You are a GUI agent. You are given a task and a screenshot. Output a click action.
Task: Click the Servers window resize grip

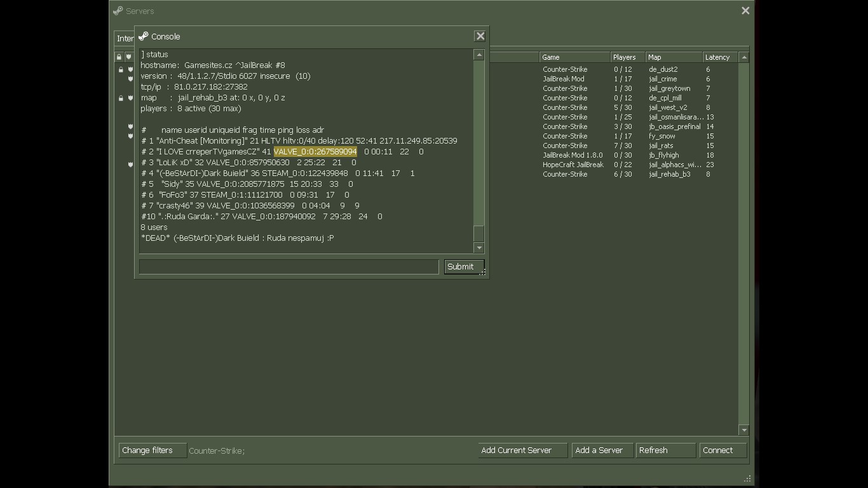pos(748,478)
